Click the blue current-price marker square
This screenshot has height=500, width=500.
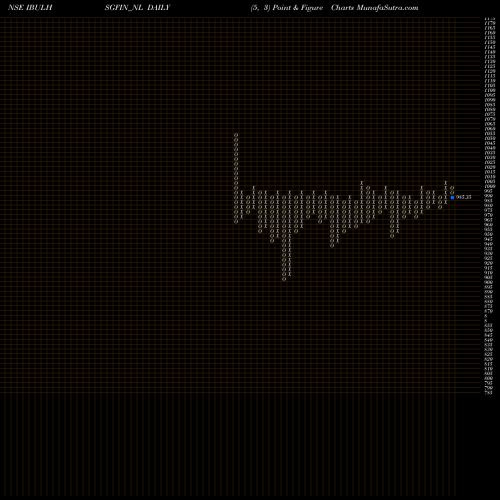click(452, 197)
